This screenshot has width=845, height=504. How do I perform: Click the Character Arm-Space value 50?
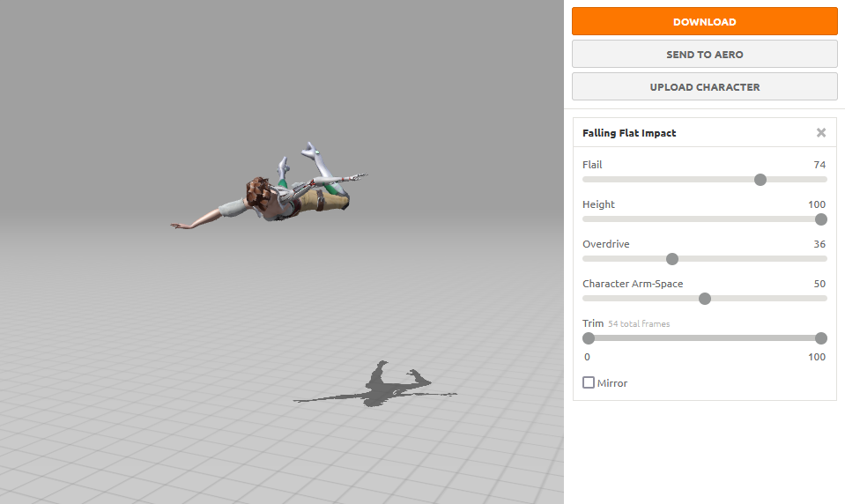pos(819,284)
